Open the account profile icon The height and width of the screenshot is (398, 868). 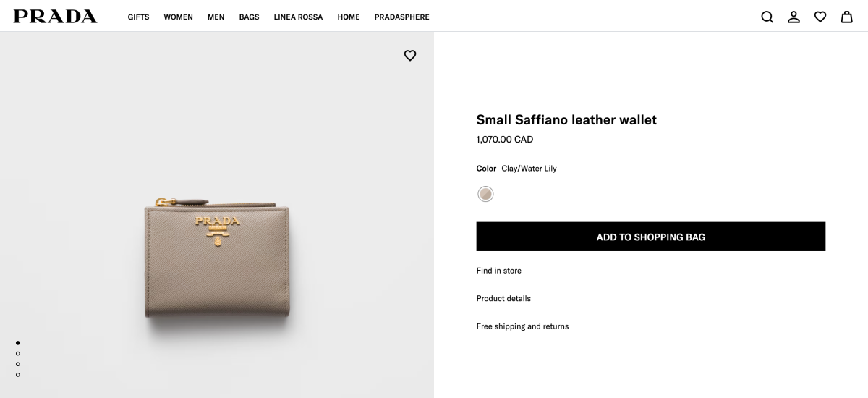tap(793, 17)
